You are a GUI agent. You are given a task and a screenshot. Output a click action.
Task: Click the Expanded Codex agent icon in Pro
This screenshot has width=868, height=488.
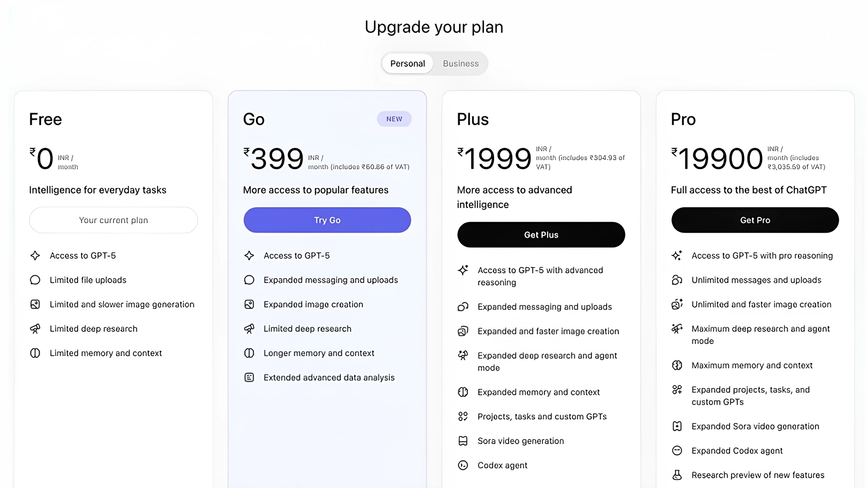tap(677, 450)
